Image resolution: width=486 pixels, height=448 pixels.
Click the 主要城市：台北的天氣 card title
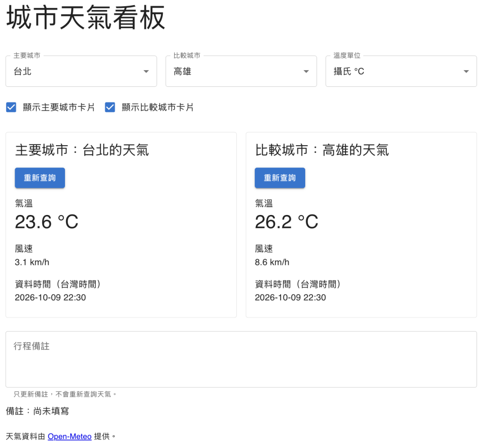82,150
